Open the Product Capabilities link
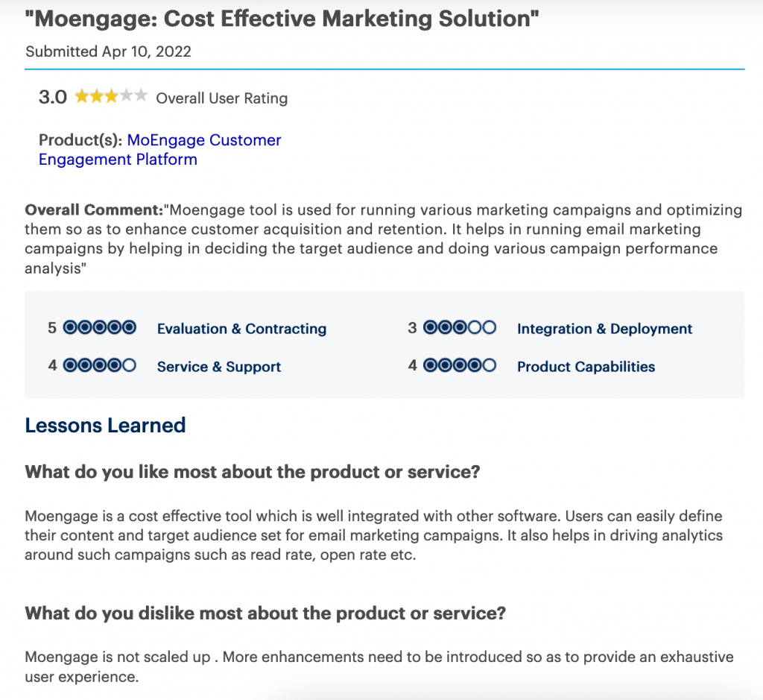Viewport: 763px width, 700px height. [586, 367]
